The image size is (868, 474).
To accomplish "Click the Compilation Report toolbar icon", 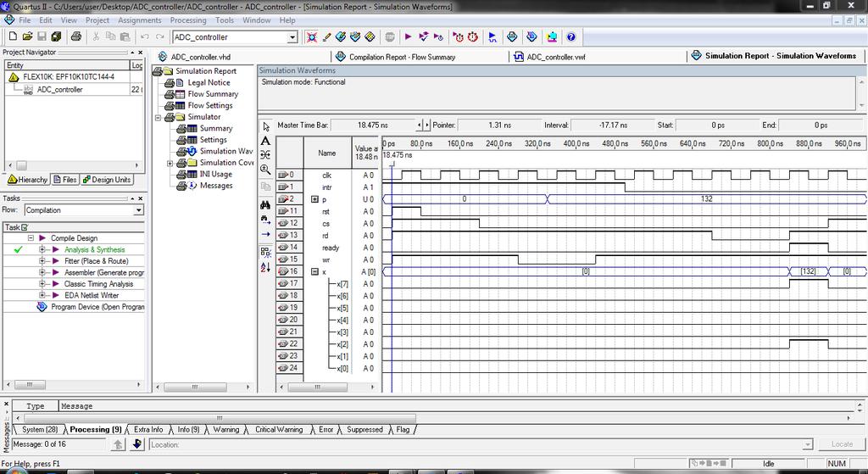I will pos(512,36).
